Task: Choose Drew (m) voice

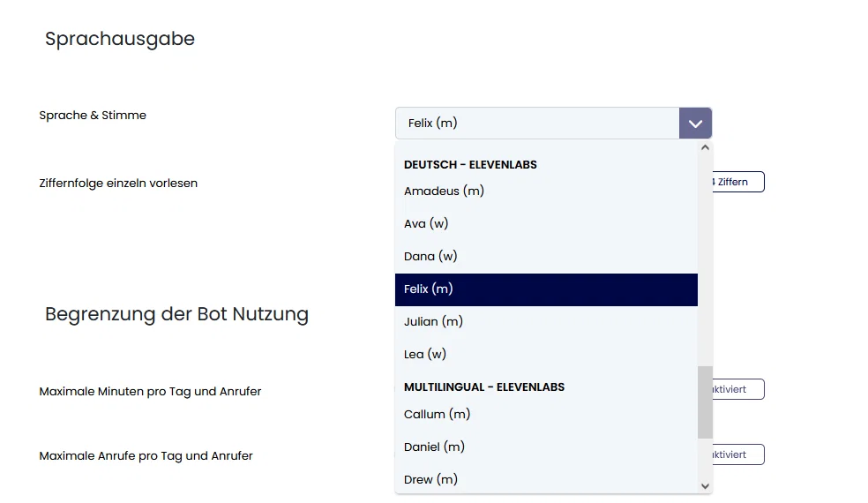Action: [x=546, y=480]
